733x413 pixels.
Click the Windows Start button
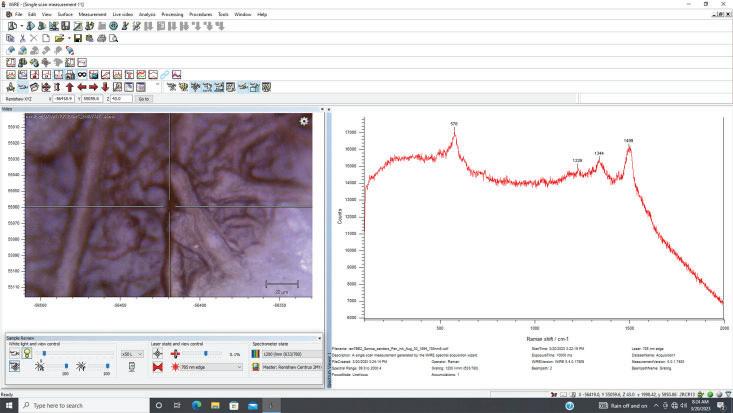[8, 406]
